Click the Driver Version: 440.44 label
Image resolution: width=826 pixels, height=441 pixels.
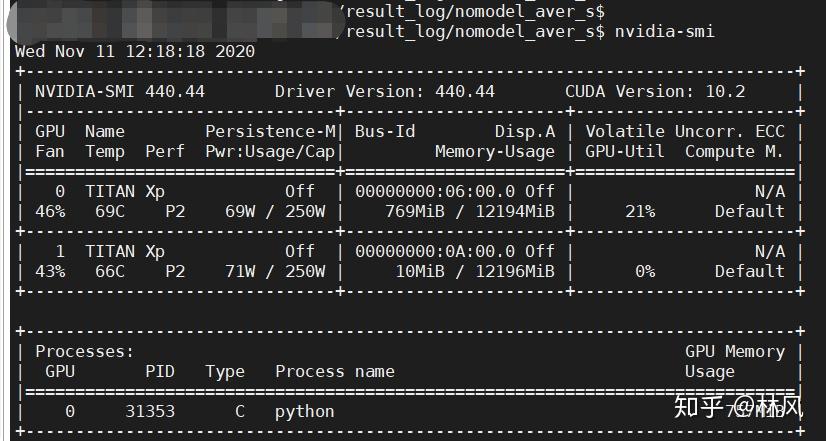pos(385,91)
